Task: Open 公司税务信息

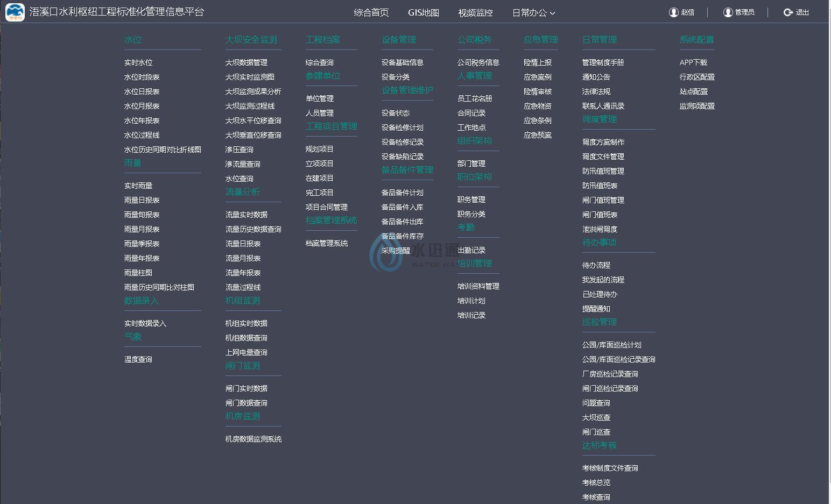Action: (478, 62)
